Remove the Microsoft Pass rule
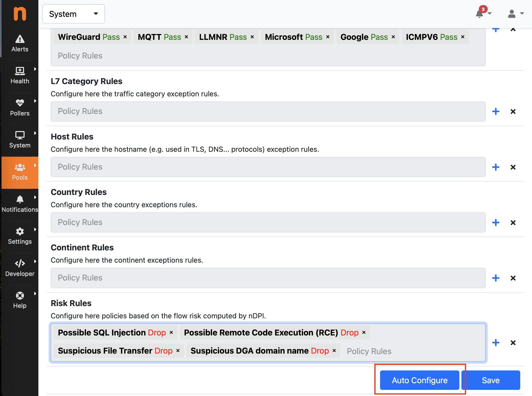532x396 pixels. pyautogui.click(x=328, y=37)
